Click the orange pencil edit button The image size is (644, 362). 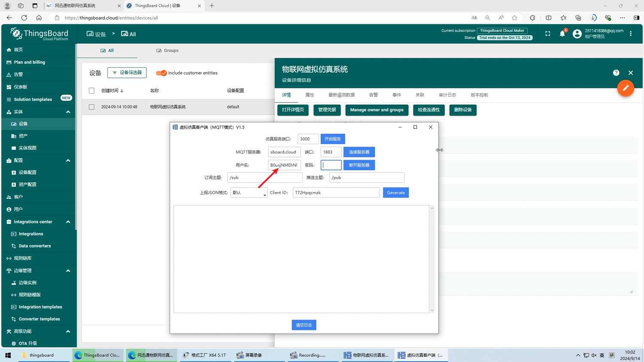tap(626, 88)
